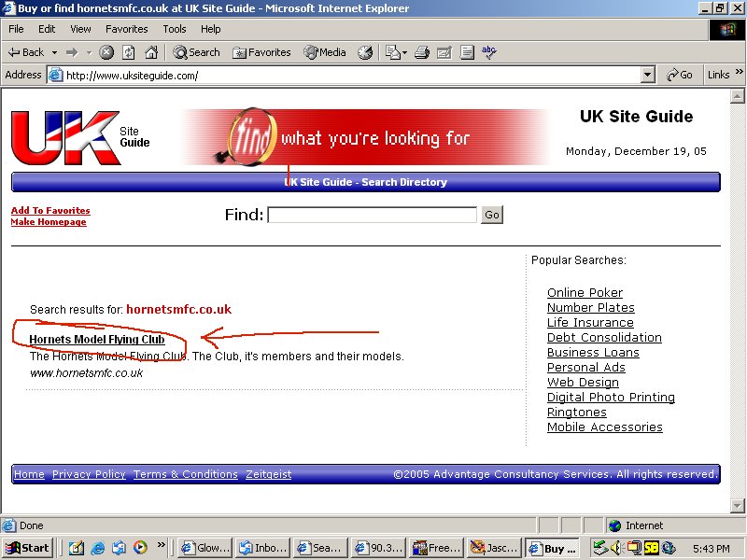This screenshot has height=560, width=747.
Task: Click the Privacy Policy footer link
Action: pyautogui.click(x=89, y=474)
